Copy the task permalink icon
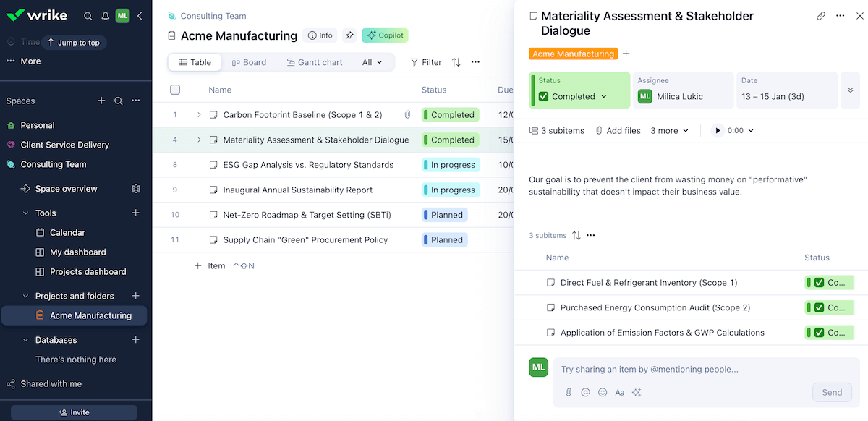 pos(821,16)
